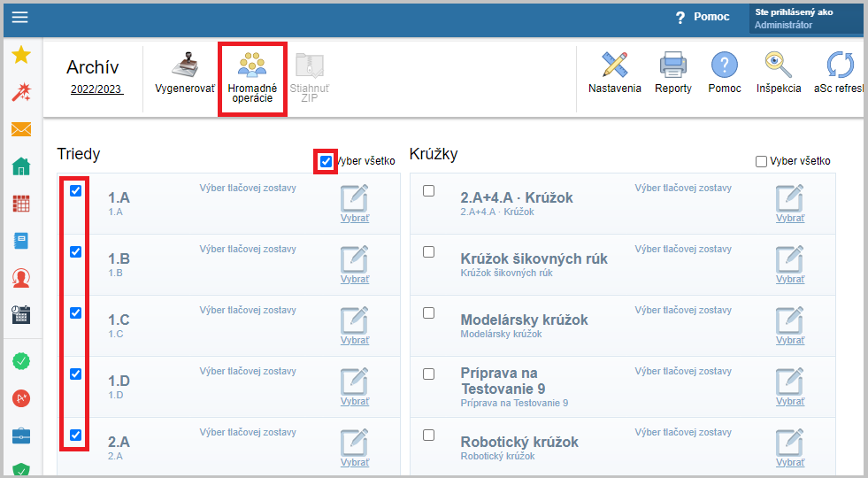Open Nastavenia settings

tap(614, 73)
